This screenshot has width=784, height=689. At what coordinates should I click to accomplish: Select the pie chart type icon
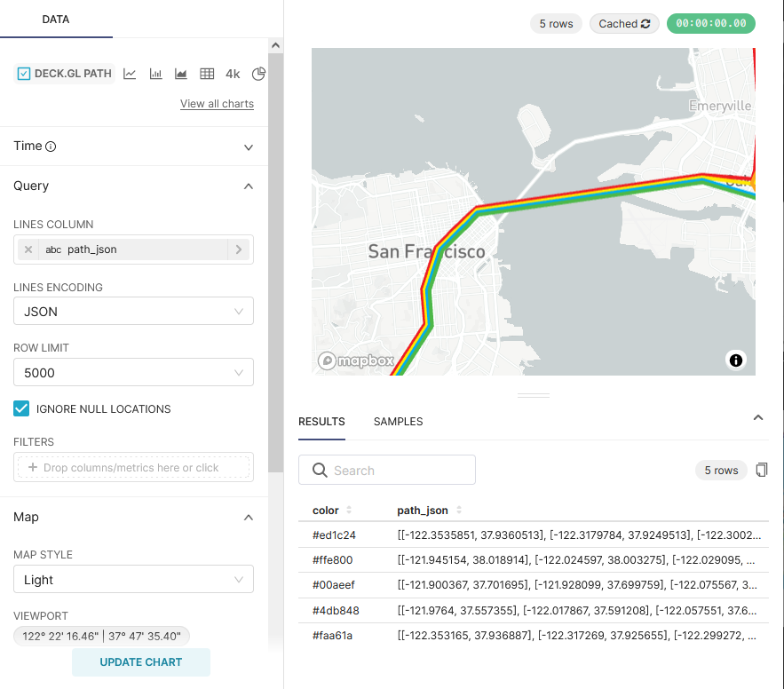coord(258,74)
